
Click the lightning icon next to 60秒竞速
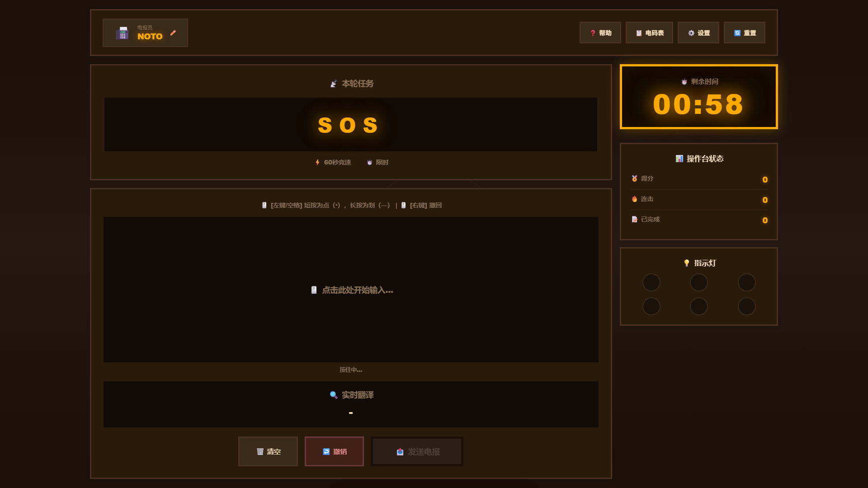tap(317, 162)
